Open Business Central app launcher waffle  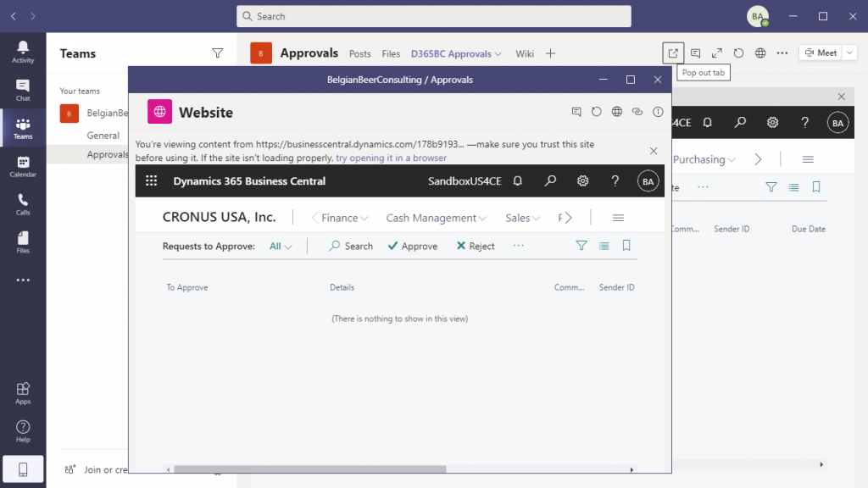click(x=151, y=181)
